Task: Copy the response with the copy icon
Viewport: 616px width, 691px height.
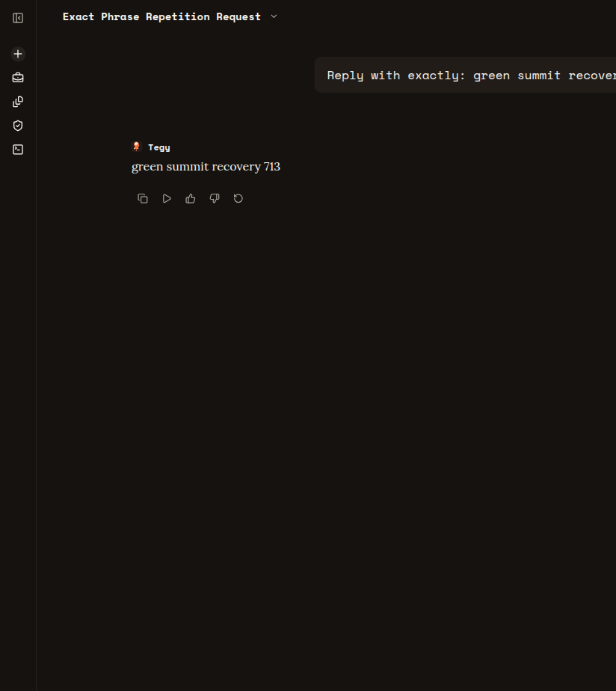Action: 143,199
